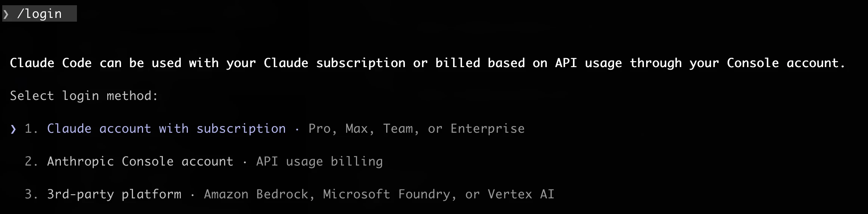Click the dot separator after 3rd-party platform
Image resolution: width=868 pixels, height=214 pixels.
pos(193,195)
